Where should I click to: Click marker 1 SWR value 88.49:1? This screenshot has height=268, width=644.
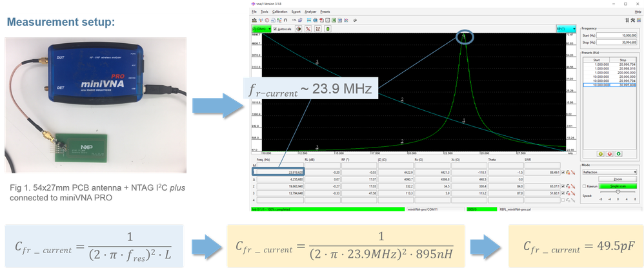543,173
